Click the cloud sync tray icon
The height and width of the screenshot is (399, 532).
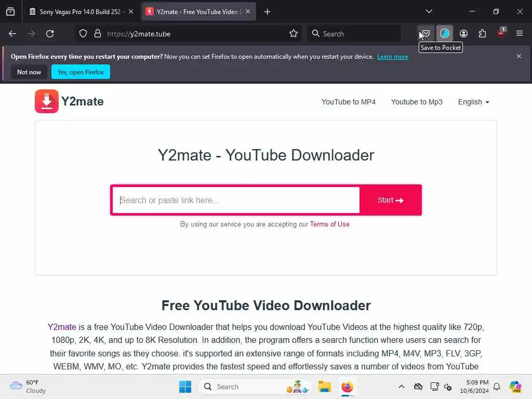pos(418,387)
